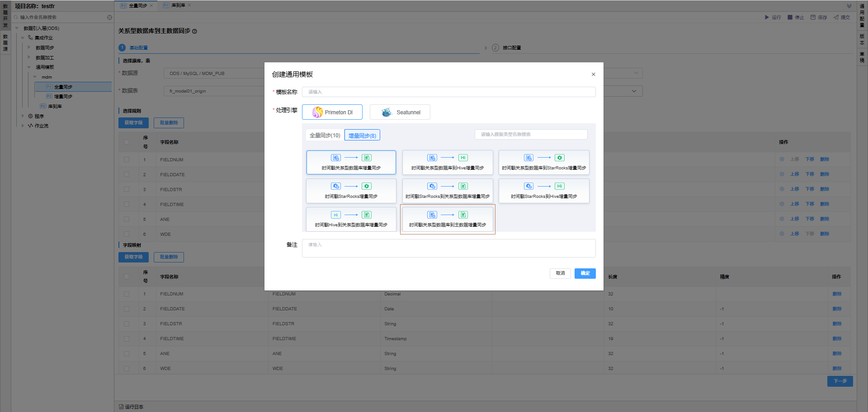Pick 时间戳关系型数据库到Hive增量同步 template card
This screenshot has width=868, height=412.
(447, 162)
